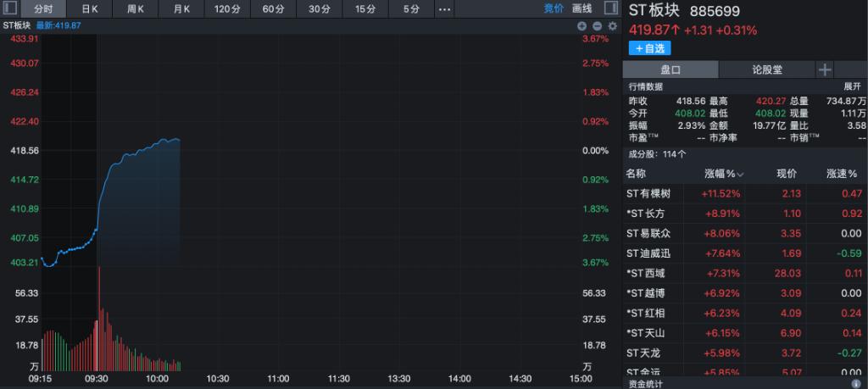
Task: Sort by 涨幅% column header
Action: [x=724, y=175]
